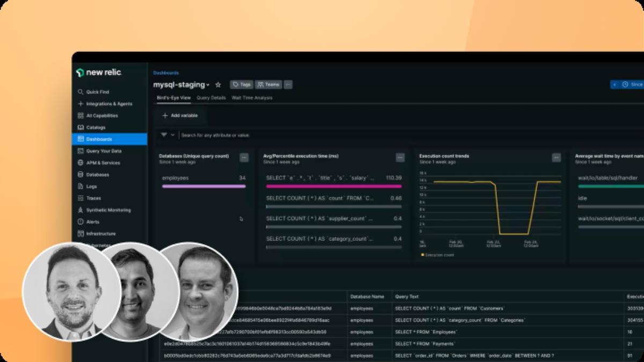Toggle the Execution count legend series
644x362 pixels.
437,255
